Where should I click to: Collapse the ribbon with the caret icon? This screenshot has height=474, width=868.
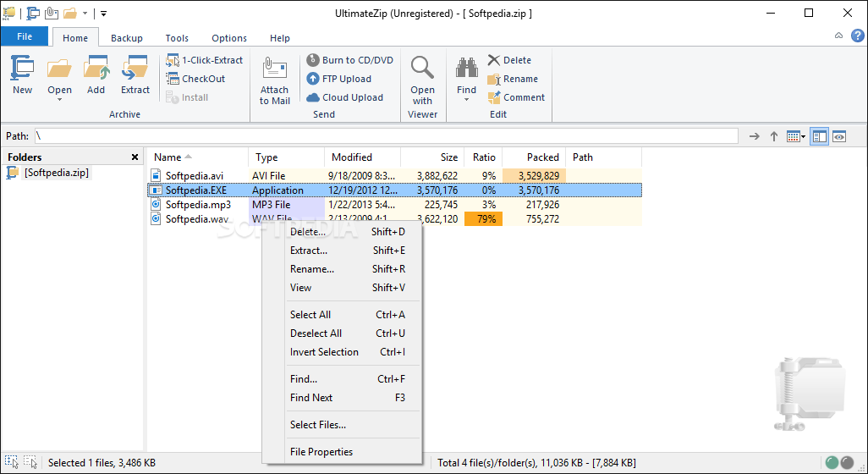tap(838, 36)
